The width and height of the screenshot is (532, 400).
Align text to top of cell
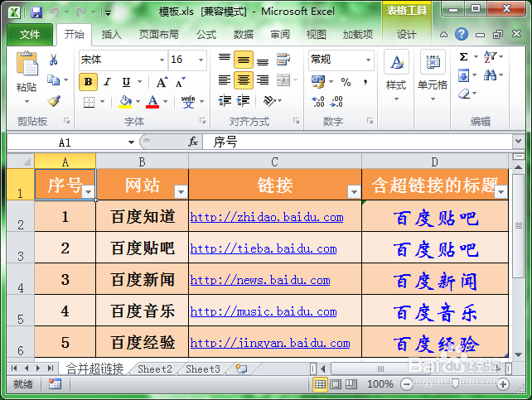pos(225,60)
